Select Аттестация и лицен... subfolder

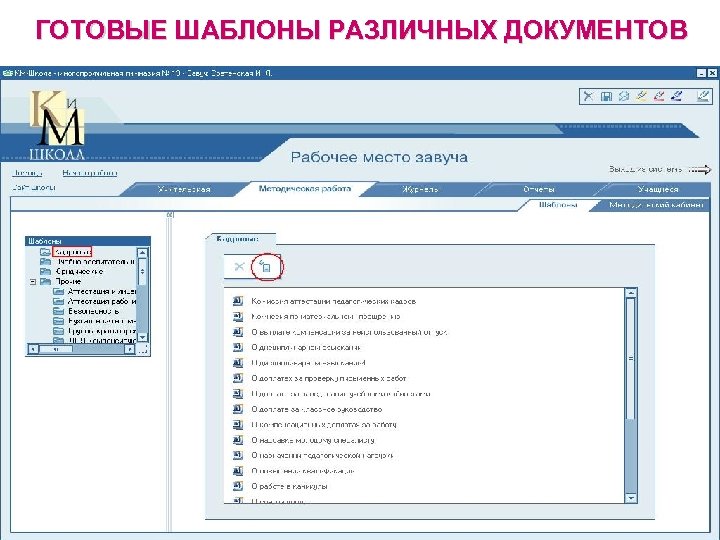[102, 292]
